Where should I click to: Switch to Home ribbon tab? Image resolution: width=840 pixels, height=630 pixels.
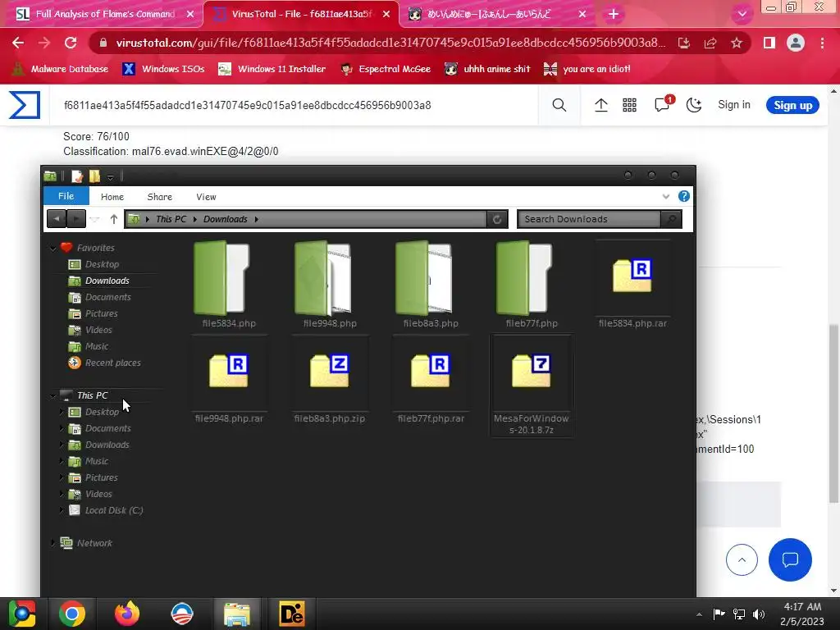pyautogui.click(x=112, y=197)
